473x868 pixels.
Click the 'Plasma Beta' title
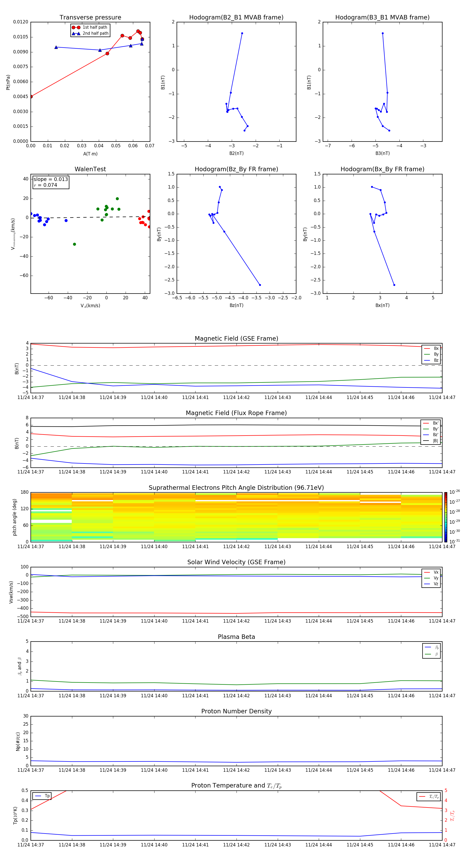pyautogui.click(x=236, y=637)
